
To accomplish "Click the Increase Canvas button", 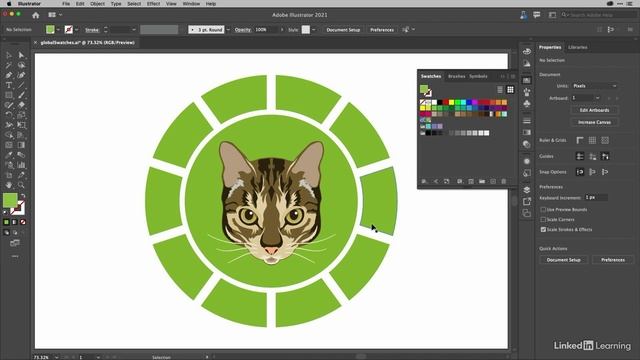I will point(594,122).
